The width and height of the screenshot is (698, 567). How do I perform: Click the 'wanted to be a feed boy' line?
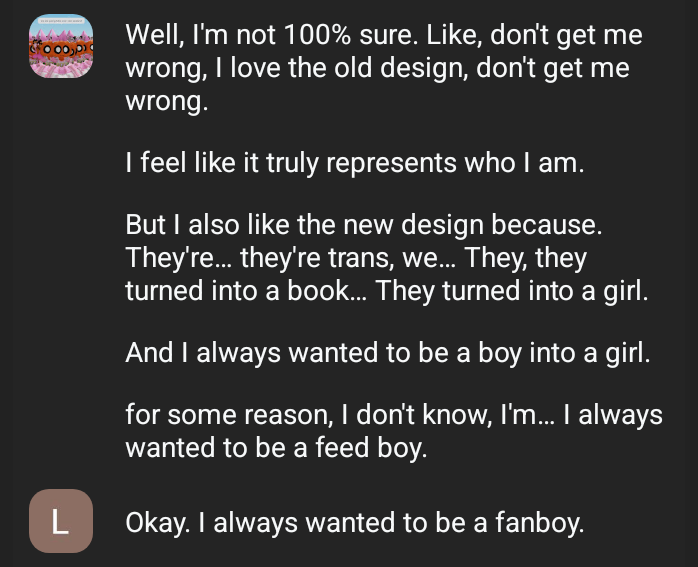[276, 447]
